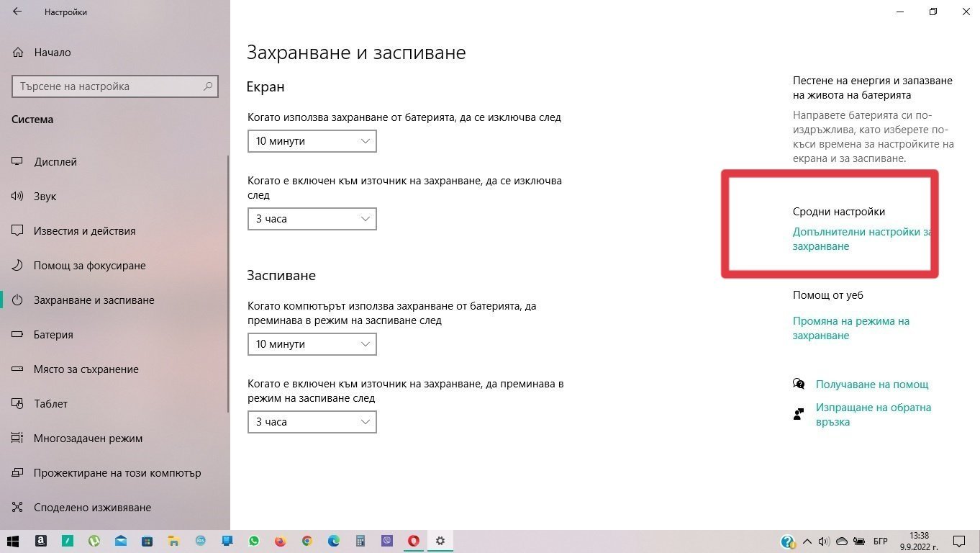
Task: Expand sleep on battery dropdown
Action: (x=312, y=344)
